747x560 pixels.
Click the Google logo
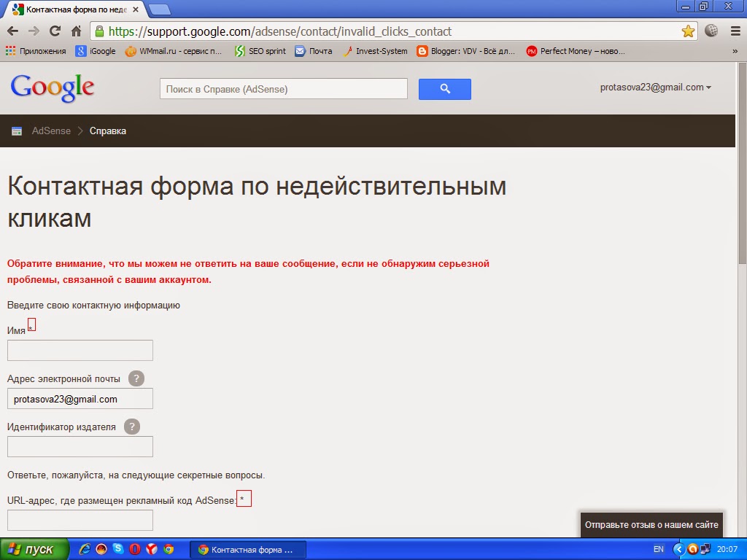[x=53, y=88]
